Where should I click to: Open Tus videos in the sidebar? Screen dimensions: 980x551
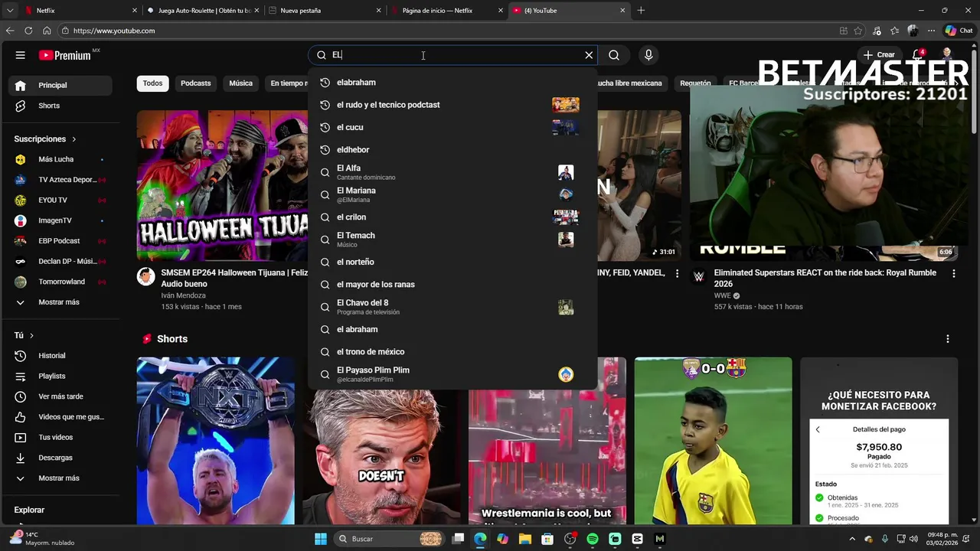click(x=60, y=438)
